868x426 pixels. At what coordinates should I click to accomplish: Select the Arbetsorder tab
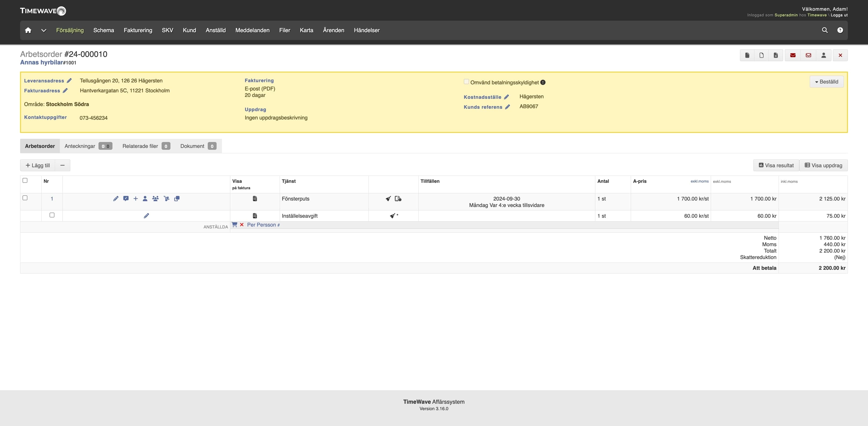point(40,146)
